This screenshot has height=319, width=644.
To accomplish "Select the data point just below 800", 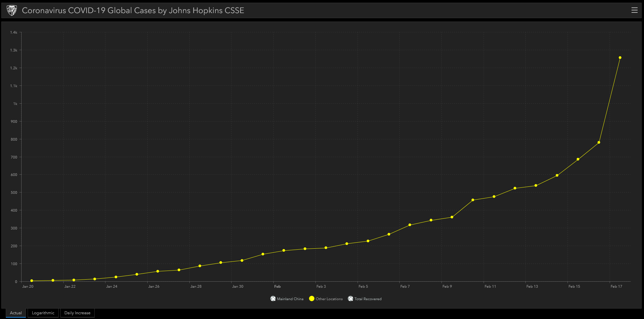I will click(x=599, y=142).
